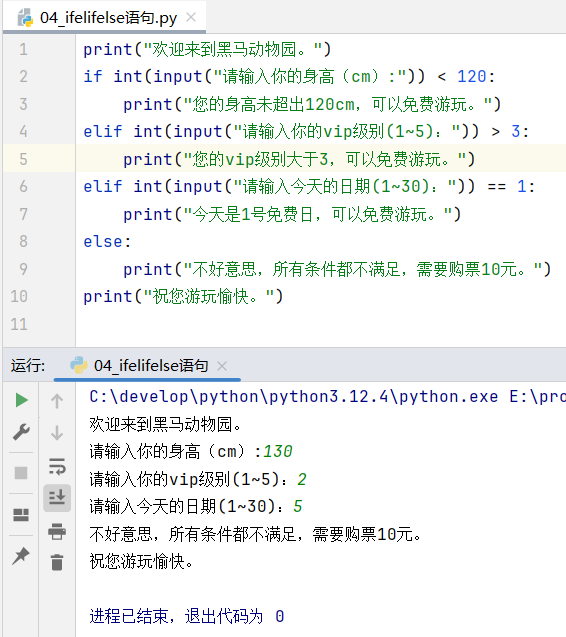
Task: Click the empty line 11 in editor
Action: [x=320, y=324]
